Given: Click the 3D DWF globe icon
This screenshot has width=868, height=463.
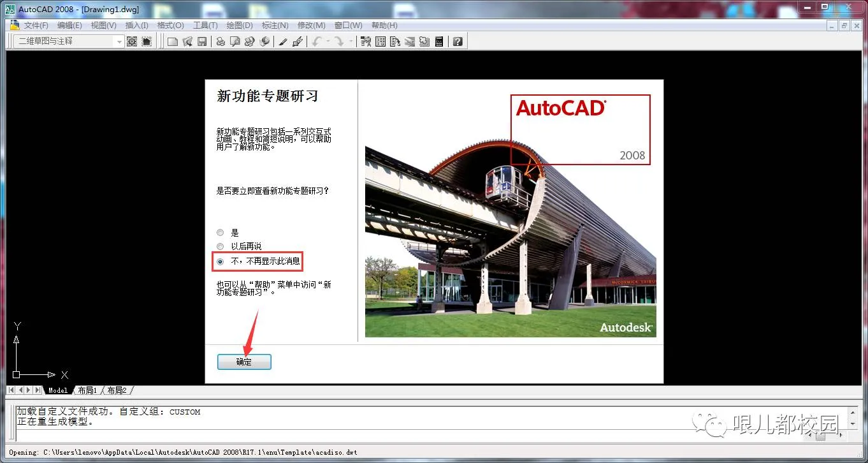Looking at the screenshot, I should point(264,41).
